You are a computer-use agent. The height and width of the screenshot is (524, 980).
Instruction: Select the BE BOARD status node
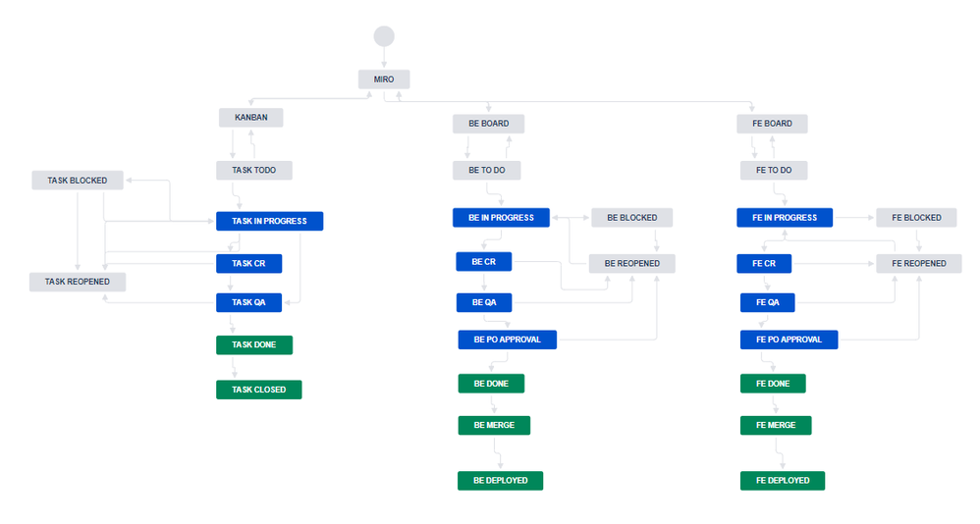(x=488, y=124)
